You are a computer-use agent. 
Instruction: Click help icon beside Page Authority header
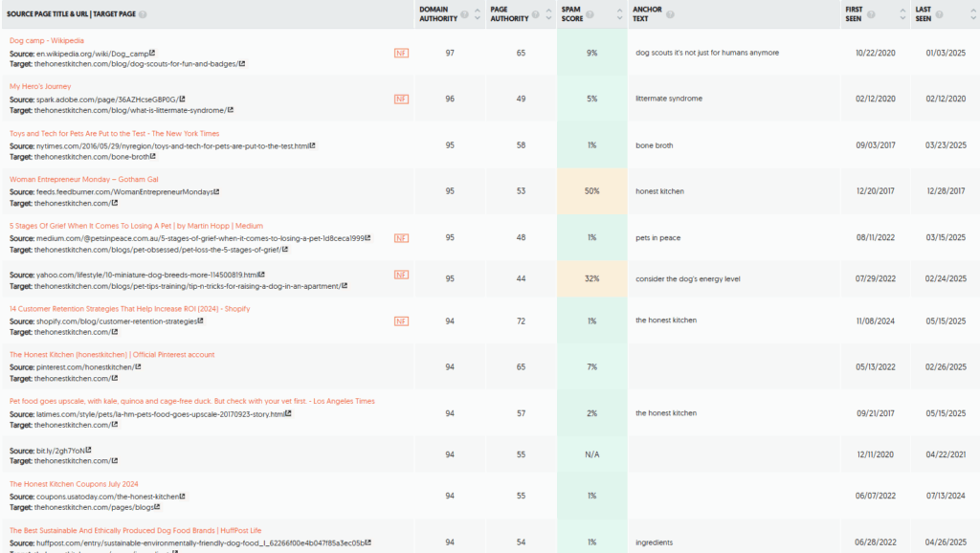[536, 14]
